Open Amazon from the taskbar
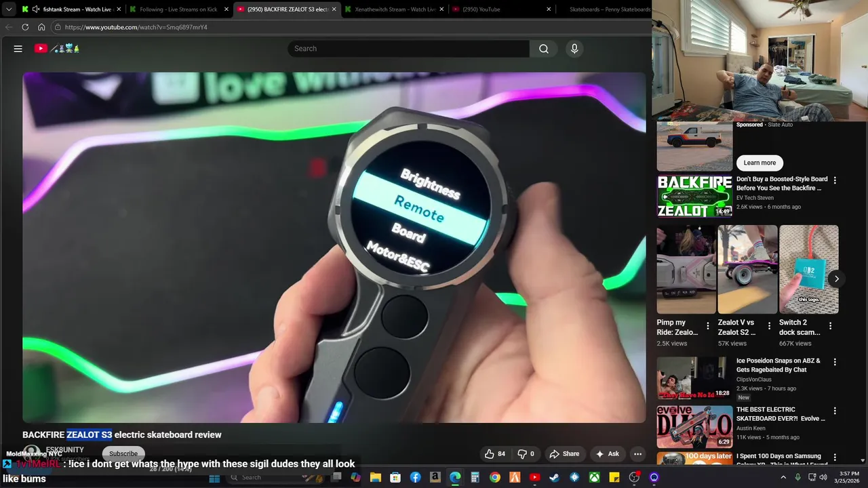 pyautogui.click(x=435, y=478)
